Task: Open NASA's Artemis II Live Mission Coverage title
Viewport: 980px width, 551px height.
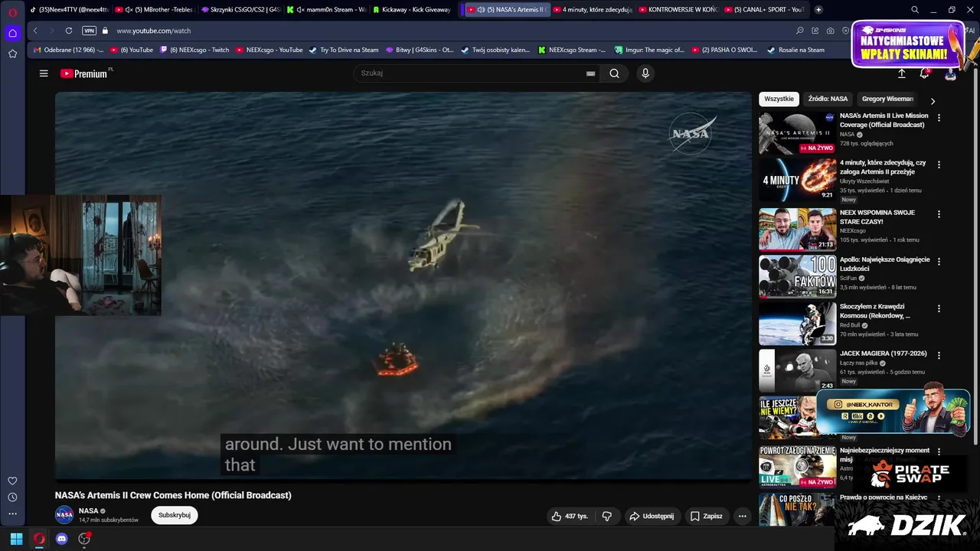Action: click(884, 120)
